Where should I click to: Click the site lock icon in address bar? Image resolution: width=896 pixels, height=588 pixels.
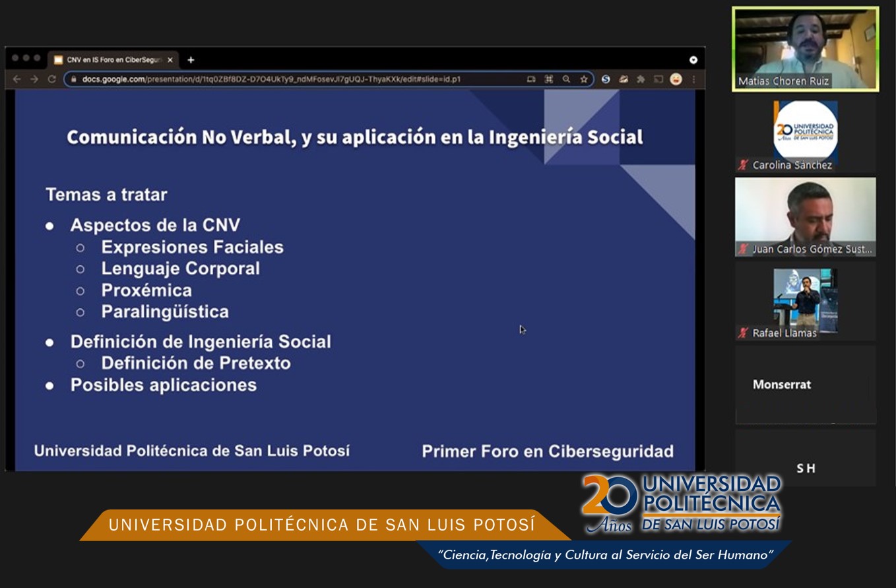coord(73,79)
